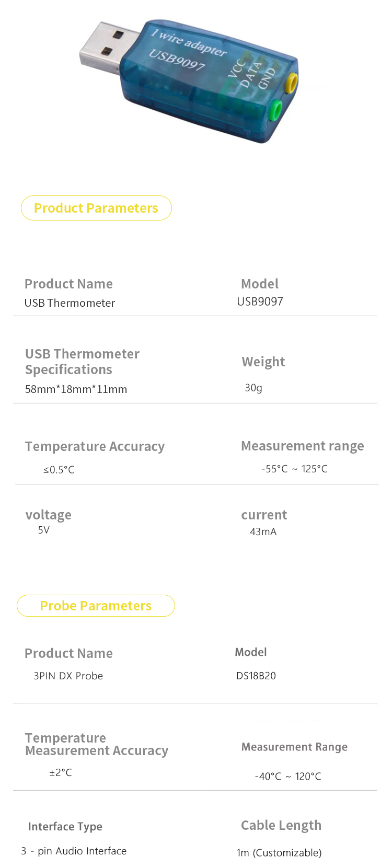Select the Probe Parameters badge

pos(96,606)
